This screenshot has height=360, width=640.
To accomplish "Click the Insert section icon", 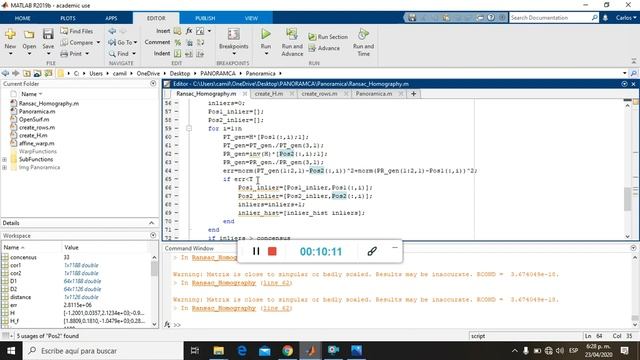I will coord(178,31).
